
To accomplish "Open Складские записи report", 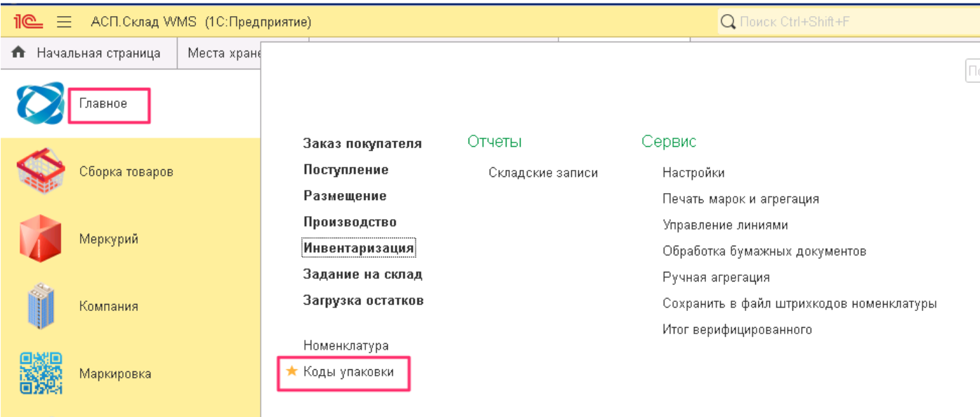I will coord(543,173).
